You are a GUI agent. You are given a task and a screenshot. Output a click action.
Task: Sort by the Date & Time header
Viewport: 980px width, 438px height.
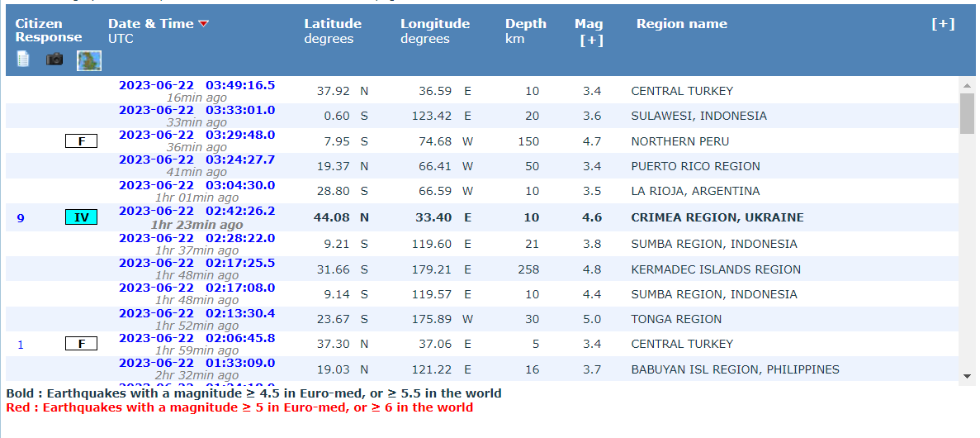pyautogui.click(x=150, y=24)
